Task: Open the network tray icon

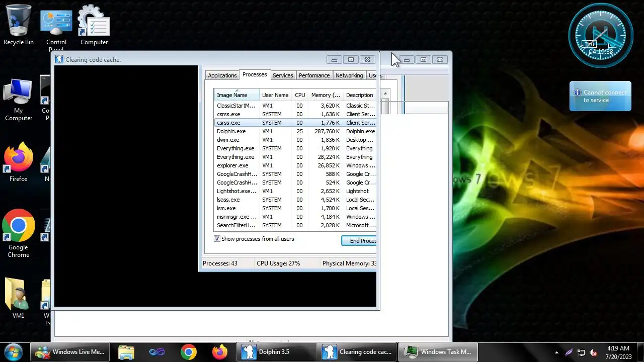Action: point(581,352)
